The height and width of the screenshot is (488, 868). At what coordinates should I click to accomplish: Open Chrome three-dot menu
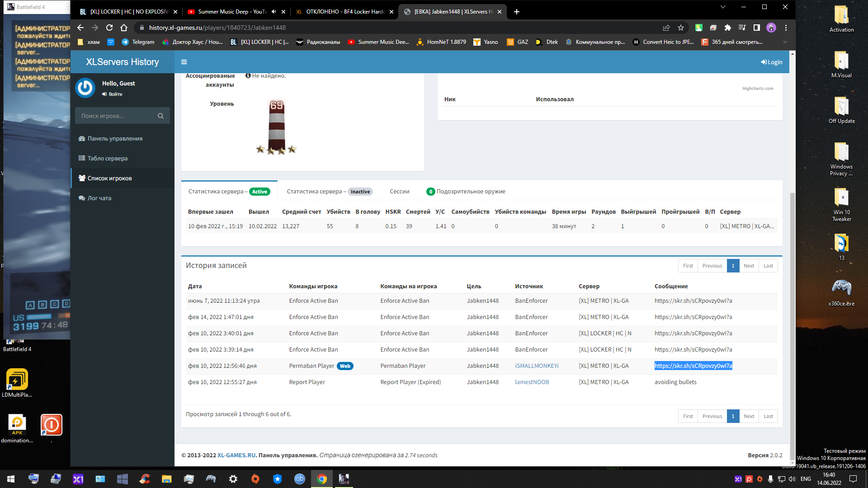click(x=786, y=28)
